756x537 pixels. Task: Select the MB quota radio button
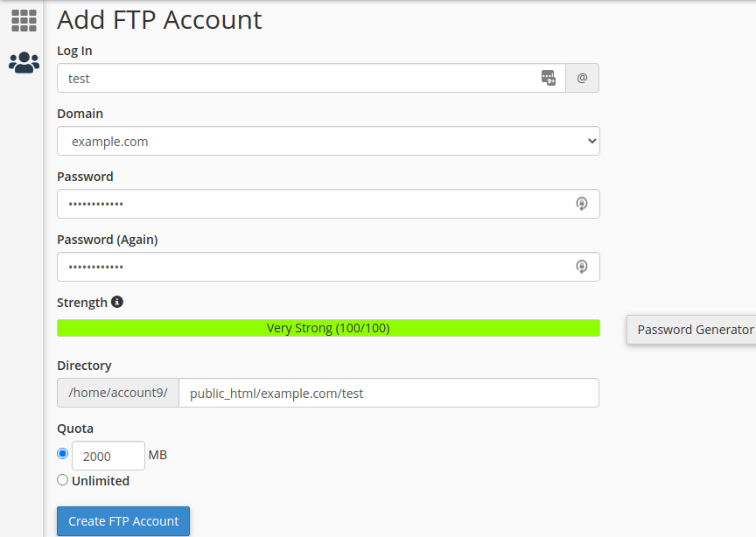click(63, 454)
